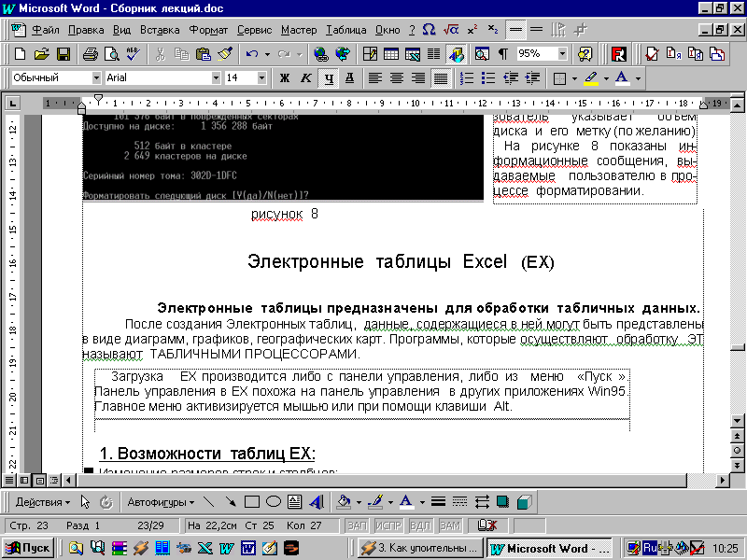Image resolution: width=747 pixels, height=560 pixels.
Task: Align text right
Action: [418, 77]
